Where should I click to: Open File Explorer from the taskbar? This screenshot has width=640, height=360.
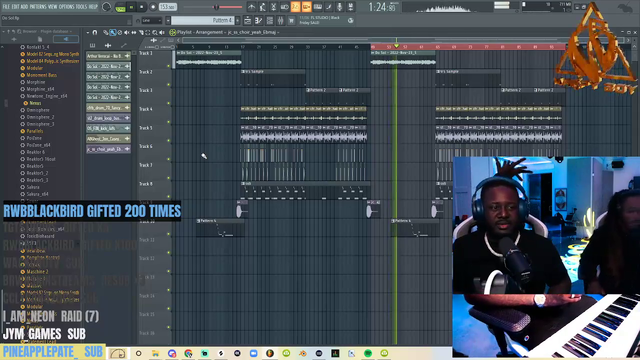click(x=155, y=353)
